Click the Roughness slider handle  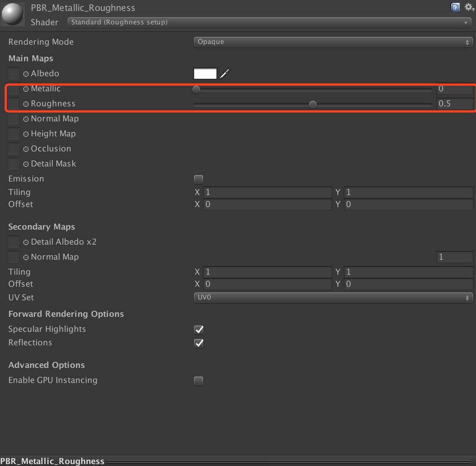[x=312, y=104]
